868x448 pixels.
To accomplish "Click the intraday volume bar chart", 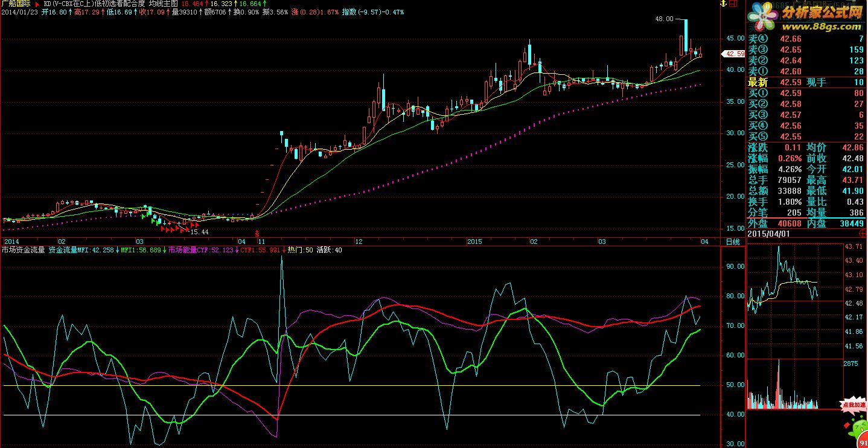I will [x=794, y=385].
